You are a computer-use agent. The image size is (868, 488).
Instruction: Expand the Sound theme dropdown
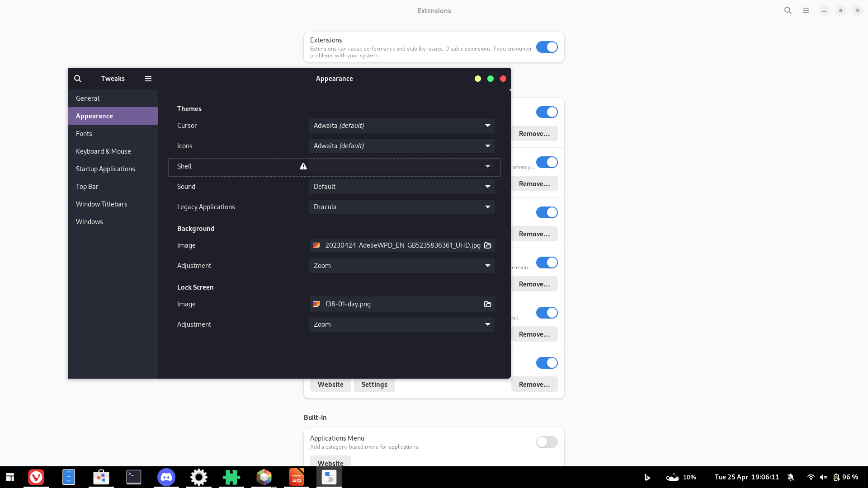(x=401, y=187)
